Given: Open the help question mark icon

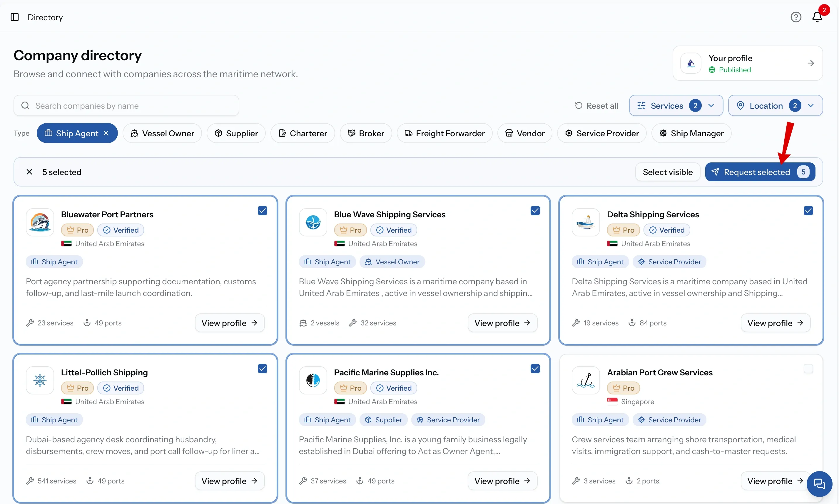Looking at the screenshot, I should (795, 17).
